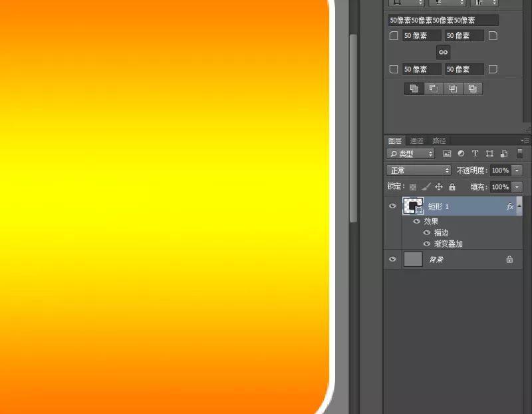Switch to the 通道 tab
The width and height of the screenshot is (532, 414).
click(416, 140)
